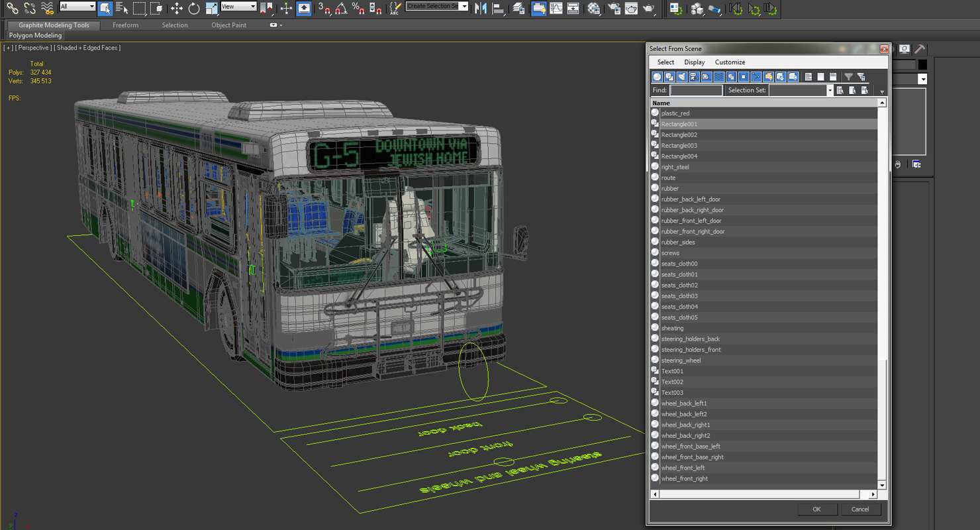
Task: Toggle the Display Cameras filter
Action: pyautogui.click(x=694, y=77)
